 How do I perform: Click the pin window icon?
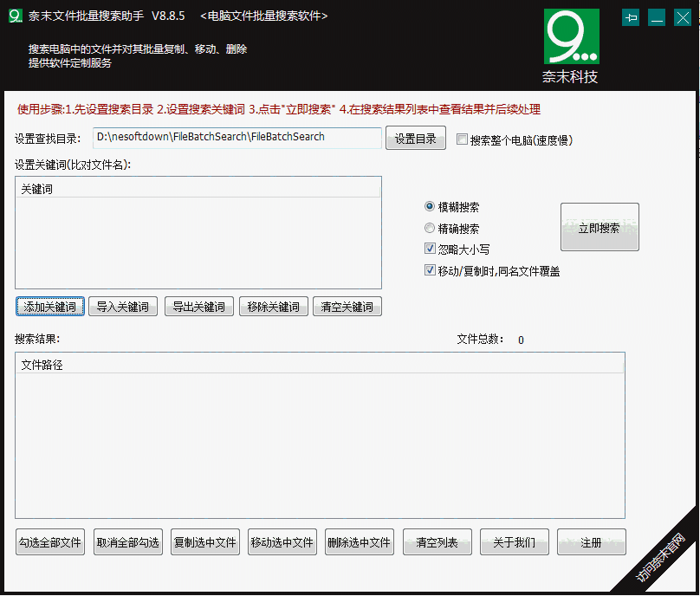tap(631, 17)
